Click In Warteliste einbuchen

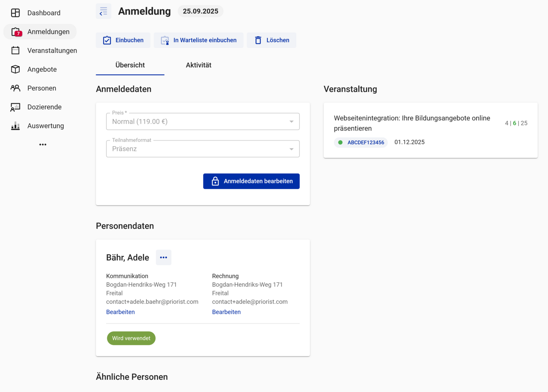click(199, 40)
